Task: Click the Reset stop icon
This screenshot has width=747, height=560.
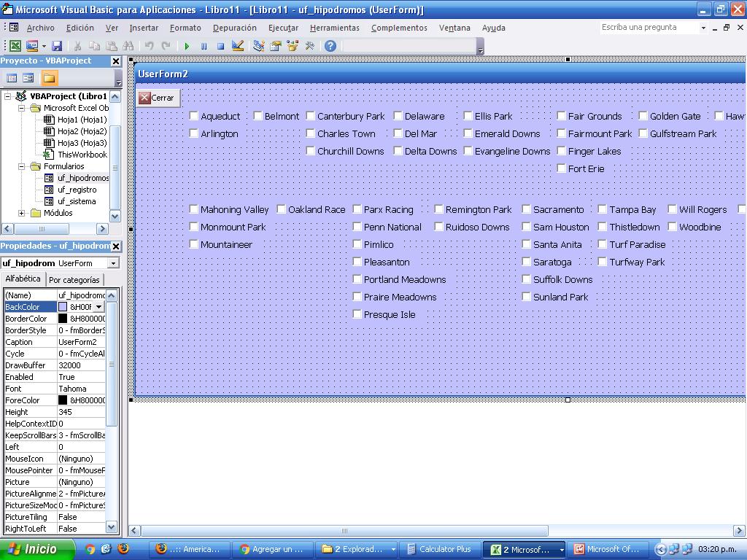Action: pyautogui.click(x=220, y=46)
